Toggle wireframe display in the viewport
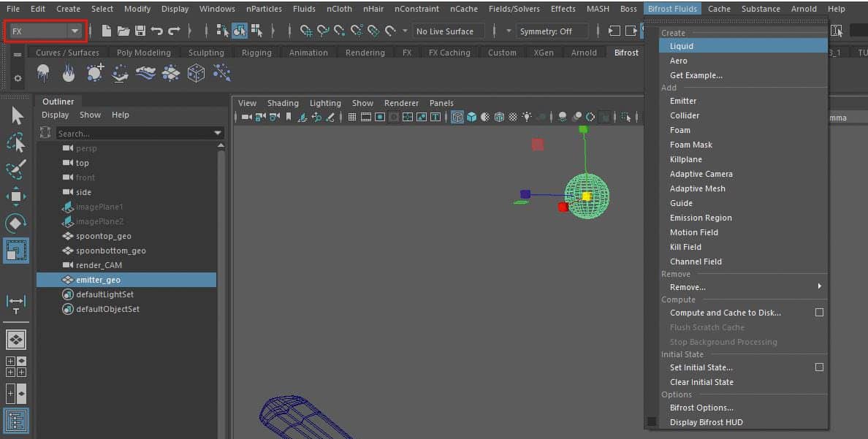This screenshot has height=439, width=868. coord(457,117)
